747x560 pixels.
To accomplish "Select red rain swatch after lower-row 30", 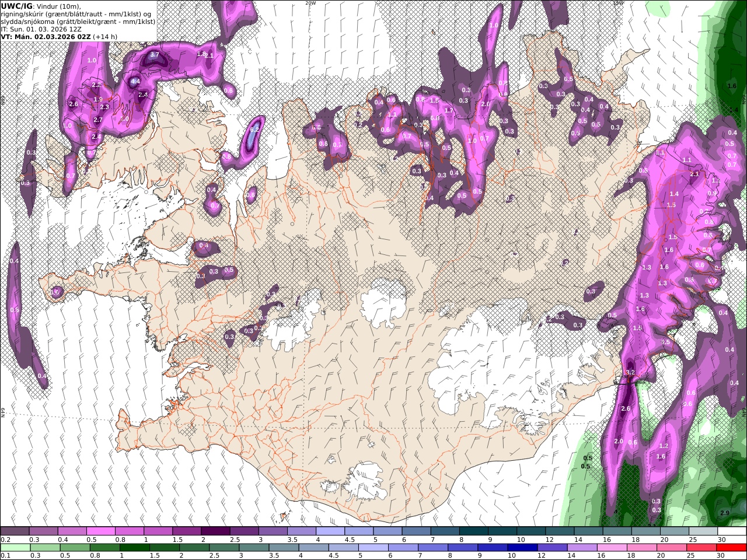I will click(731, 547).
